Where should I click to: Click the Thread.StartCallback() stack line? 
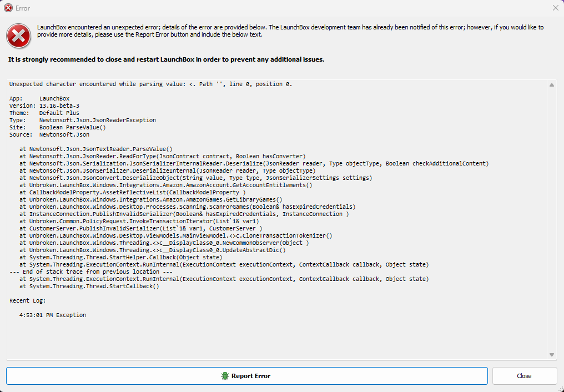(x=89, y=286)
